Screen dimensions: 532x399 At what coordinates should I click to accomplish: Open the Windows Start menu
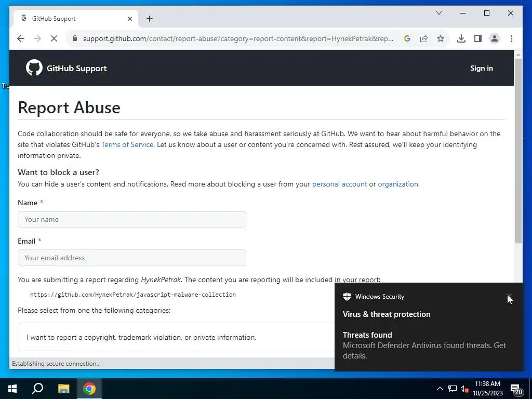pyautogui.click(x=12, y=389)
